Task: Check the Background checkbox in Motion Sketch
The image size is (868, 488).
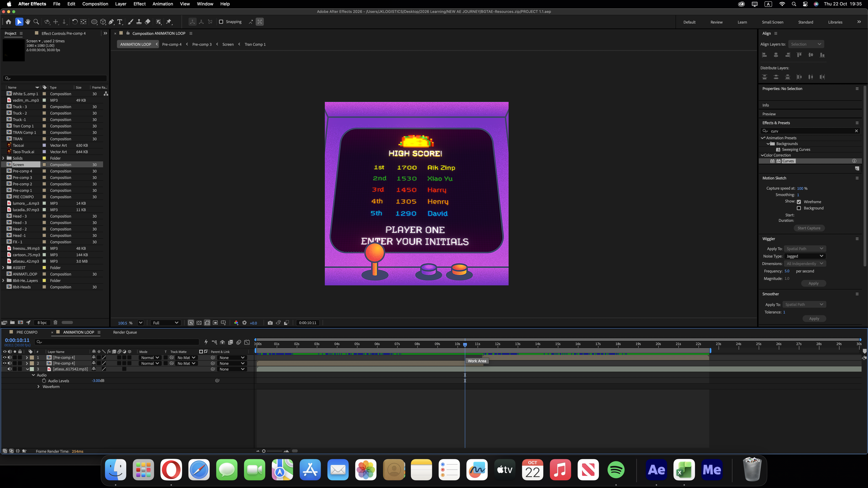Action: (x=799, y=208)
